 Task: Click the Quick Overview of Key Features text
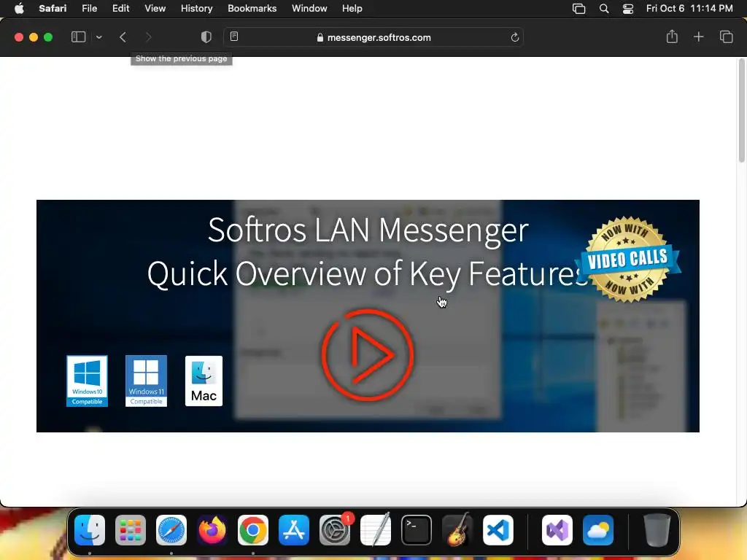tap(368, 274)
